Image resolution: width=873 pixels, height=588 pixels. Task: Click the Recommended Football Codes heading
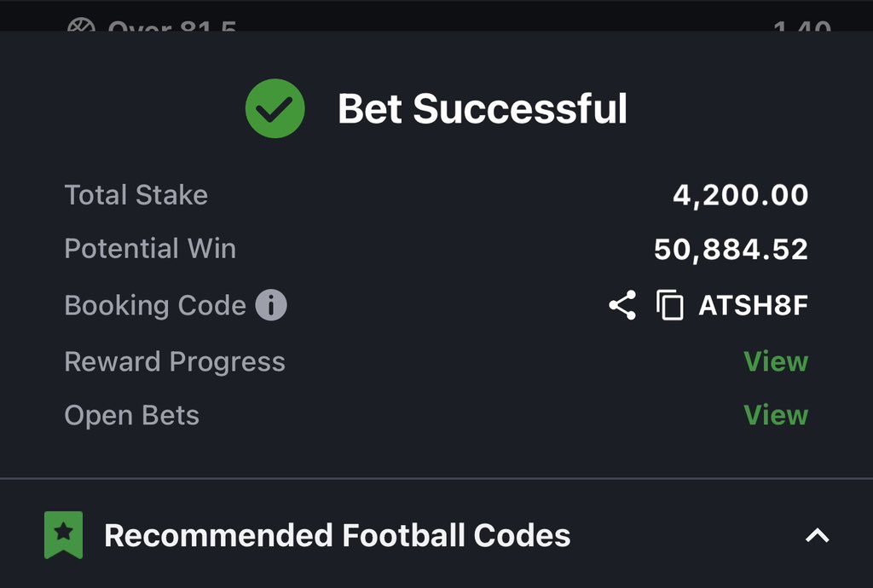(337, 535)
